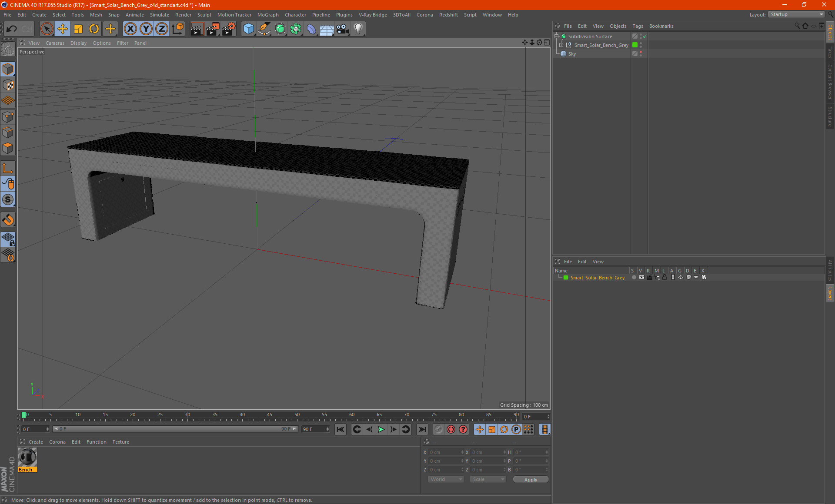This screenshot has height=504, width=835.
Task: Open the World coordinate dropdown
Action: (446, 479)
